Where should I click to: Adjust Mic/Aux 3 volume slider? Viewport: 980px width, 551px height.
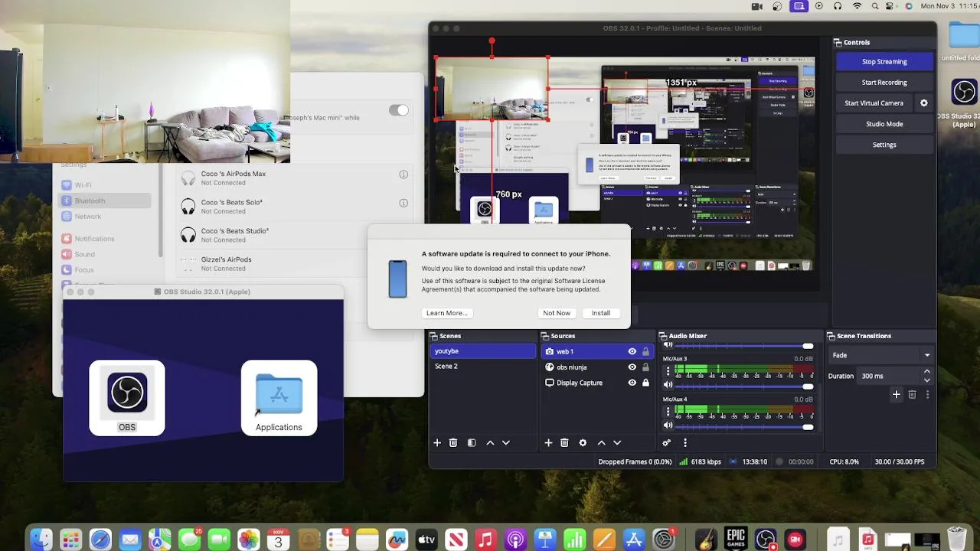click(x=743, y=386)
